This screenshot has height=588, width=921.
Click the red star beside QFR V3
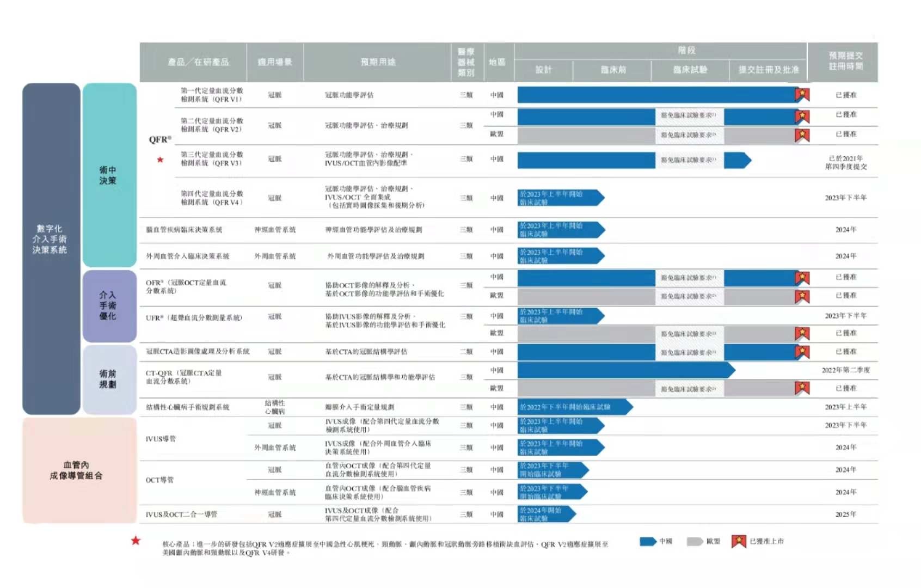point(160,160)
